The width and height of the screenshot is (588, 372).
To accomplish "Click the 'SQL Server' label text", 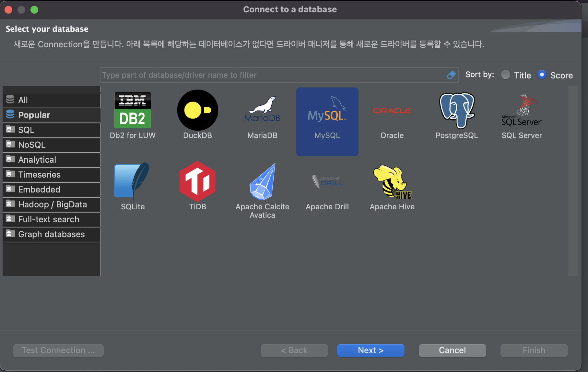I will pyautogui.click(x=522, y=135).
